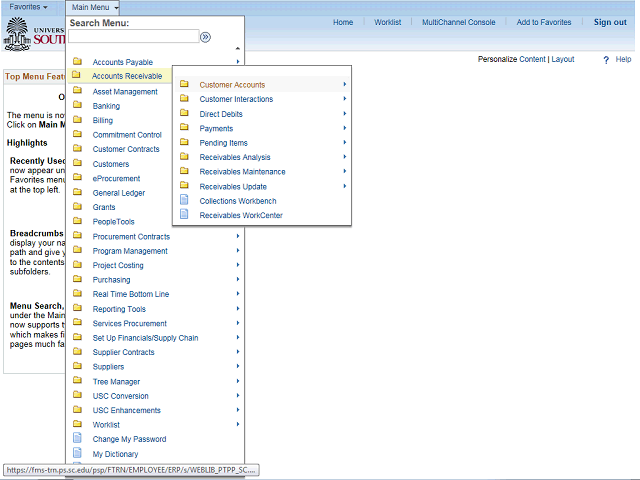Click the MultiChannel Console link
This screenshot has width=640, height=480.
pos(458,22)
